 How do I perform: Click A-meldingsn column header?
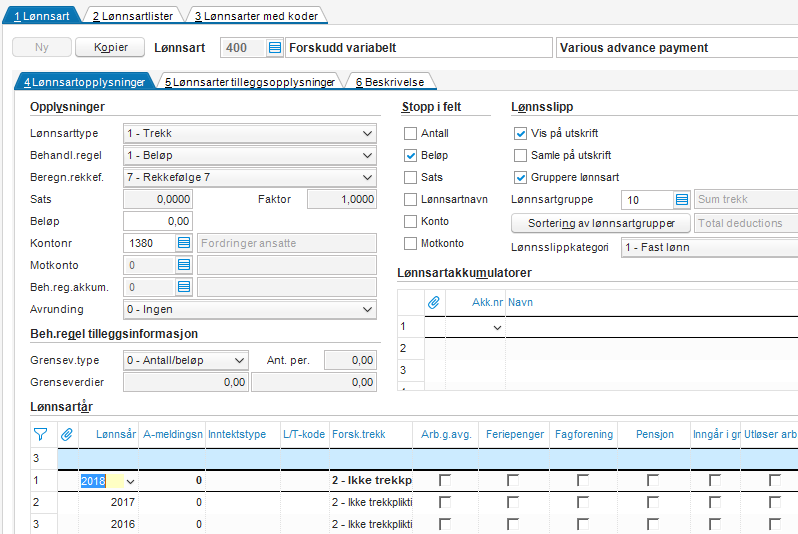(x=173, y=434)
